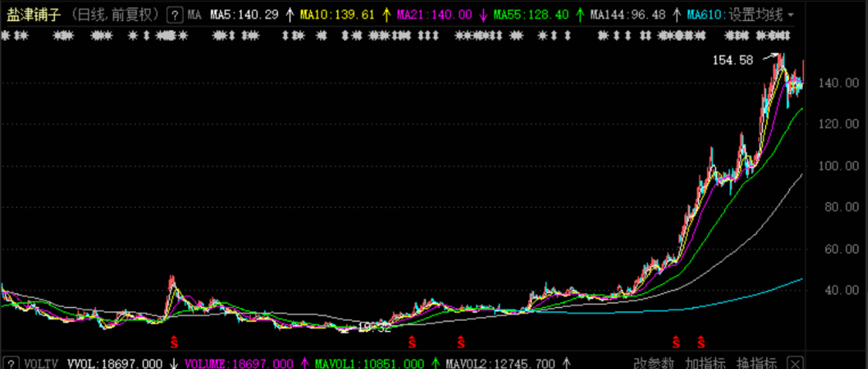The height and width of the screenshot is (369, 868).
Task: Select the green MAVOL1:10851.000 reading
Action: (369, 364)
